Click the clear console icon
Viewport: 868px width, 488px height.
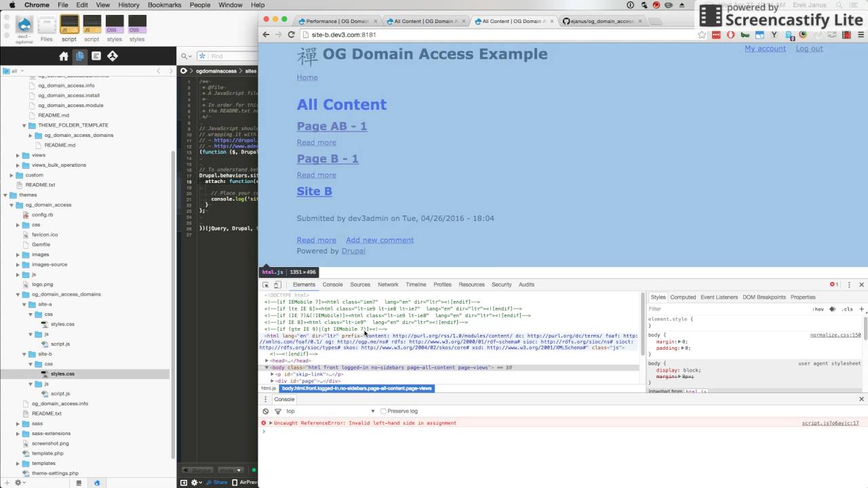pyautogui.click(x=265, y=411)
